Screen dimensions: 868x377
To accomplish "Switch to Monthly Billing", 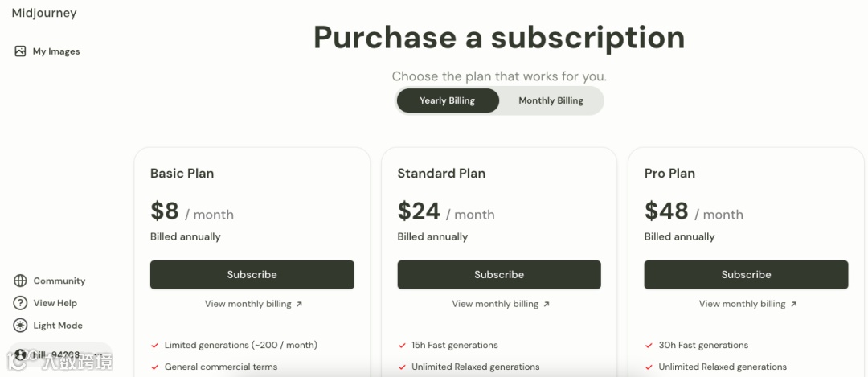I will click(551, 100).
